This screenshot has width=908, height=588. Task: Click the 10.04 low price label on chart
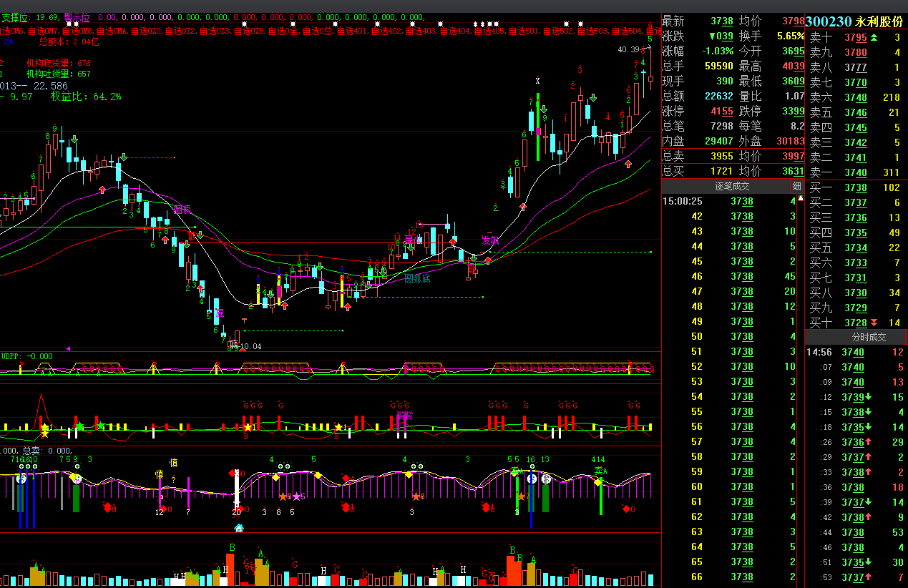coord(250,346)
